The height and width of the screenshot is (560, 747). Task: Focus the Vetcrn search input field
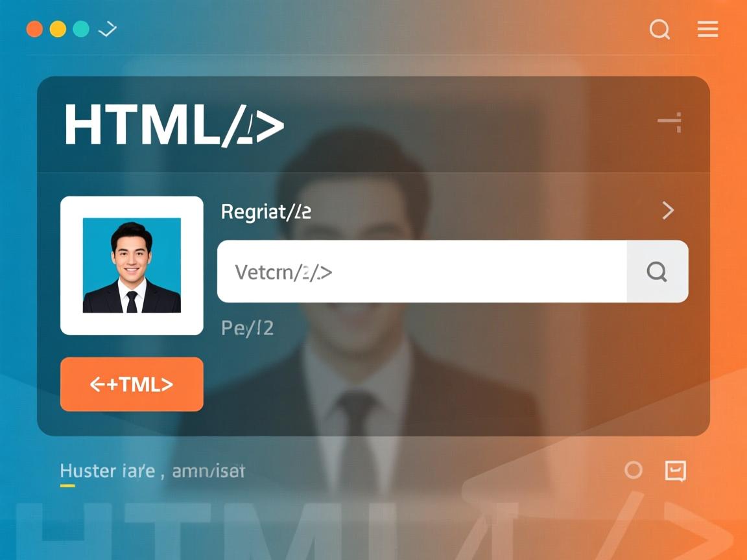click(x=422, y=272)
